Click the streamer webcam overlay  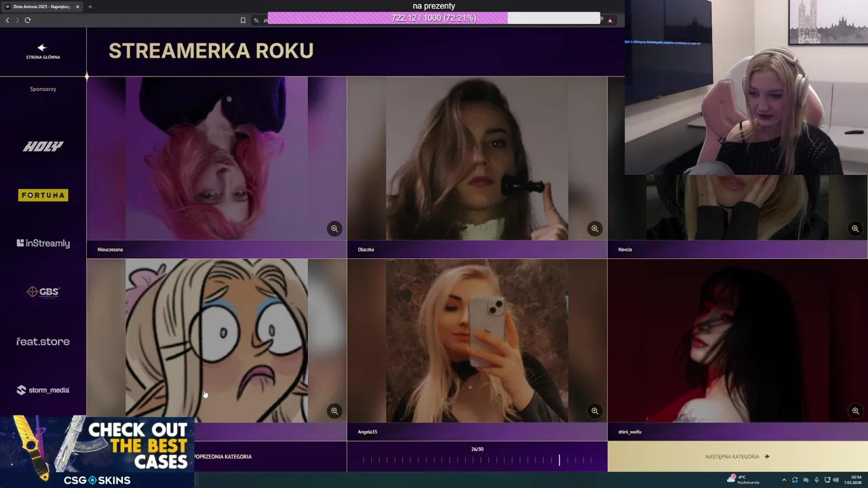tap(746, 87)
